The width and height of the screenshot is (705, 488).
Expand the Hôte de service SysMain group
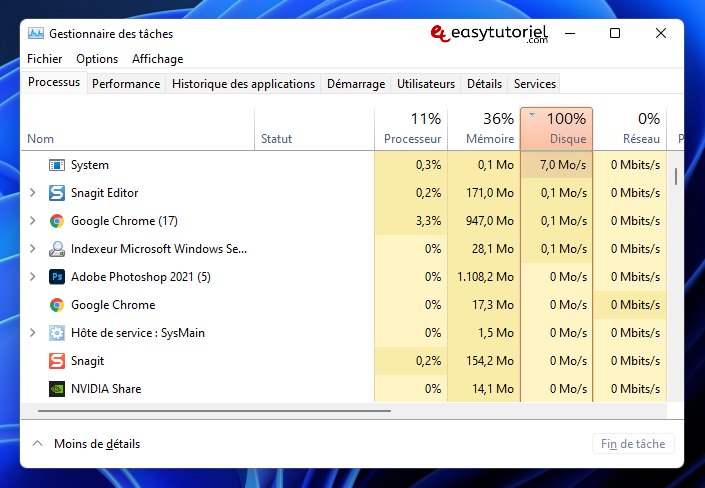32,333
